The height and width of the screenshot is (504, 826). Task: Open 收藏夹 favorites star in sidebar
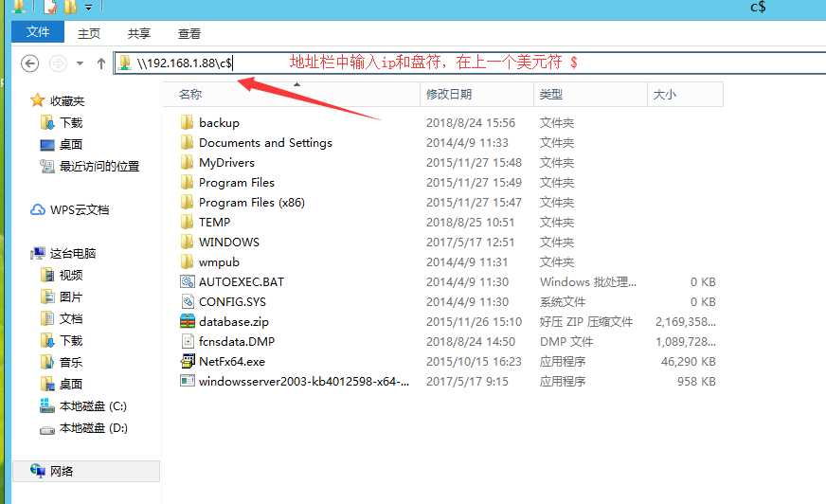tap(37, 100)
